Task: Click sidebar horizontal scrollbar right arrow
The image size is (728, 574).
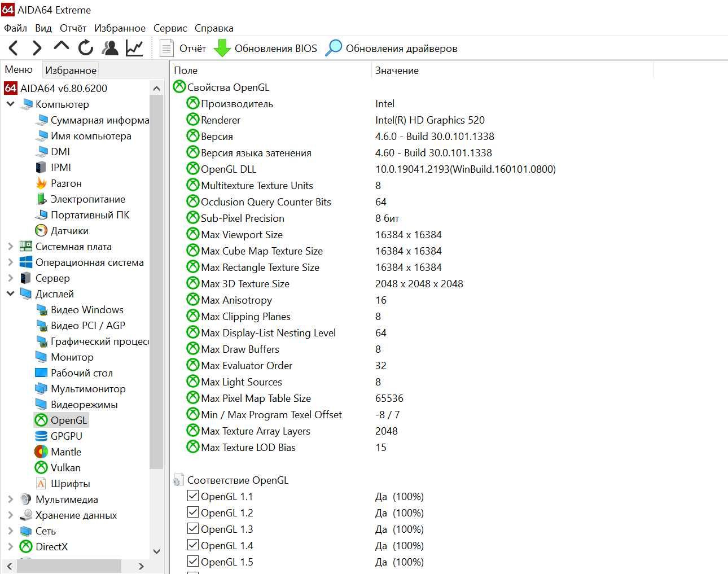Action: click(141, 566)
